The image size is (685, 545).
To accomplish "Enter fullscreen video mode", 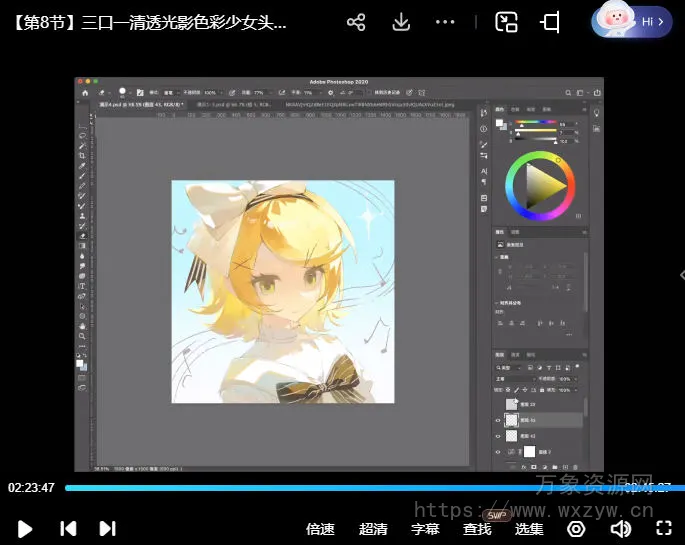I will pos(662,528).
